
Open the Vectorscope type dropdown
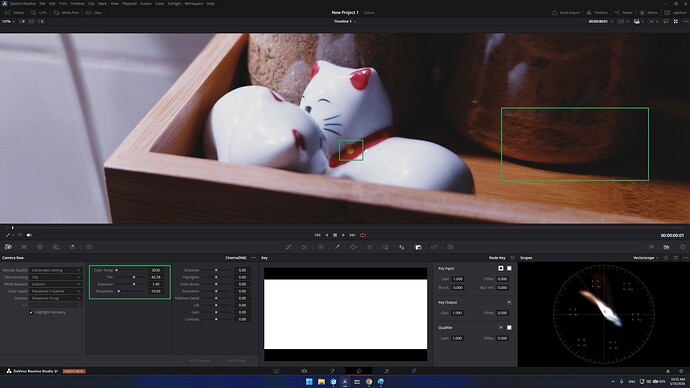tap(645, 258)
